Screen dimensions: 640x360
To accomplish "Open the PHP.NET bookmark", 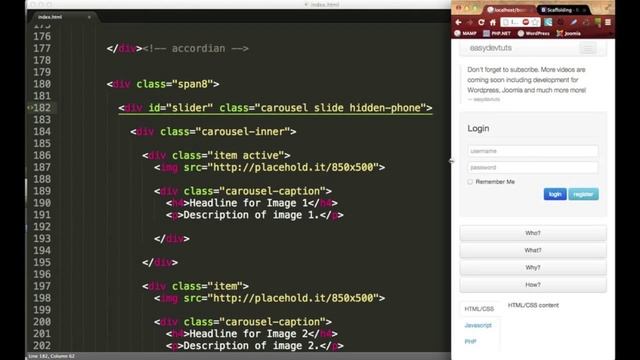I will click(x=497, y=33).
